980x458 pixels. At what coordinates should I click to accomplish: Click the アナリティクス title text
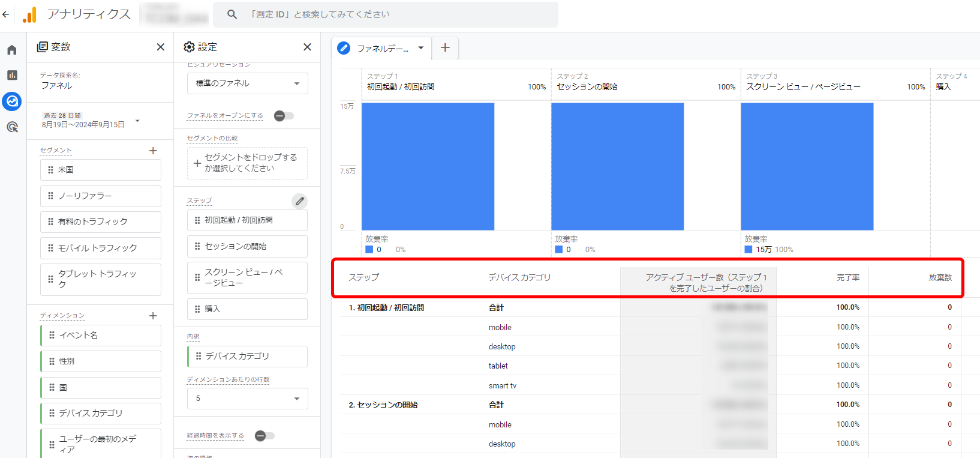tap(89, 14)
